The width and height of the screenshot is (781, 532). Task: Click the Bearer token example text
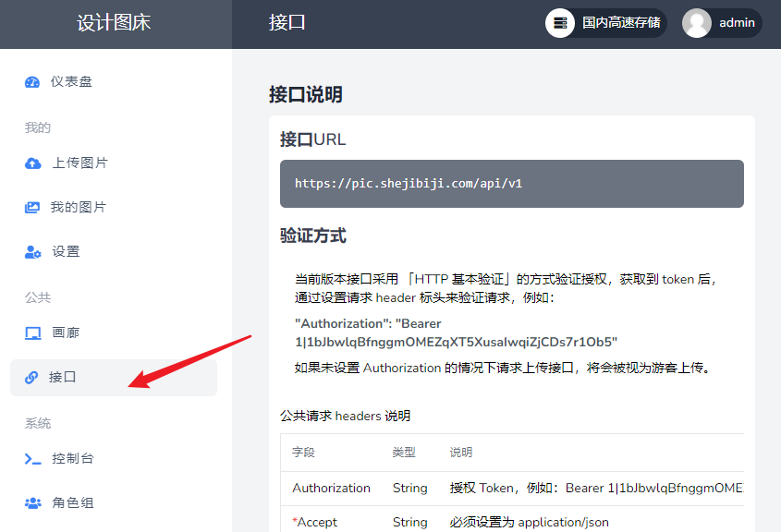[456, 333]
